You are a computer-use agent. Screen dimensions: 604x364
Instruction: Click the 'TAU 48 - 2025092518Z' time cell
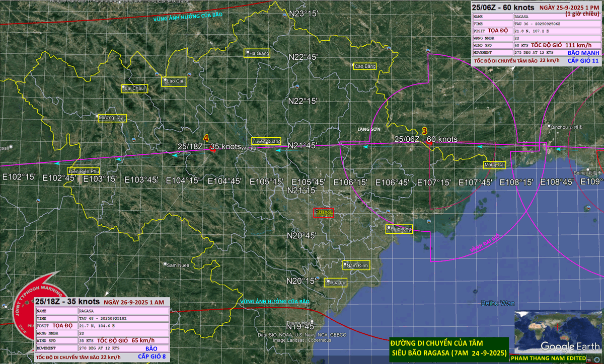coord(123,318)
